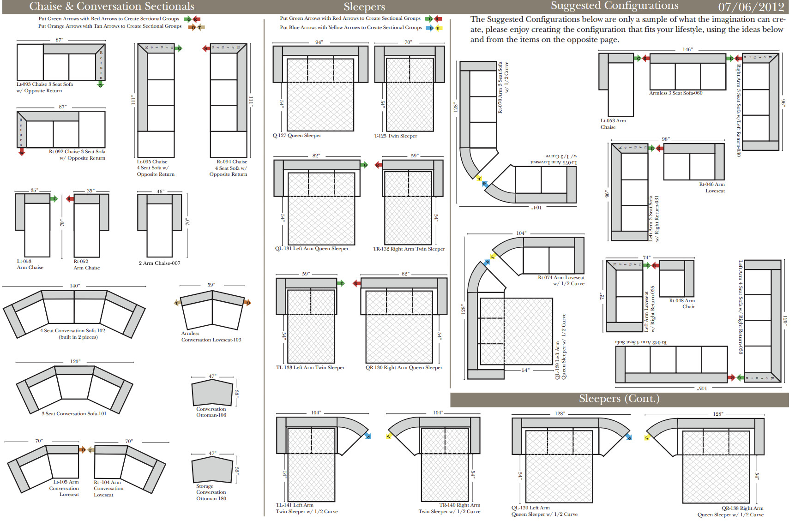
Task: Click the 3 Seat Conversation Sofa-101 label
Action: pyautogui.click(x=74, y=414)
